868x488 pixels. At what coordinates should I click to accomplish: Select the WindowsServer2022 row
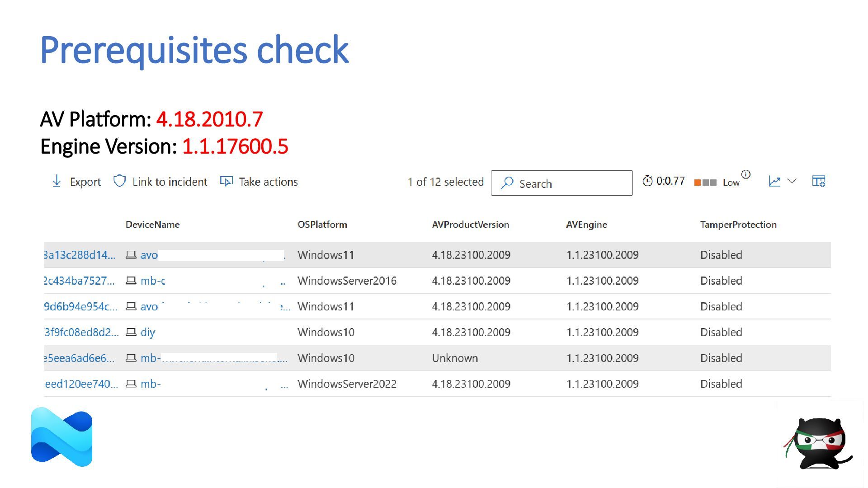point(347,384)
